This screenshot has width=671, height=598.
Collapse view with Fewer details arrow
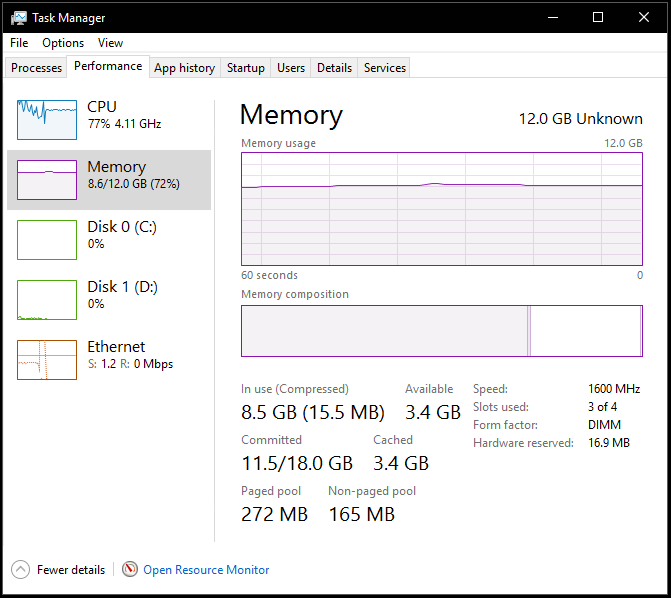click(x=21, y=569)
